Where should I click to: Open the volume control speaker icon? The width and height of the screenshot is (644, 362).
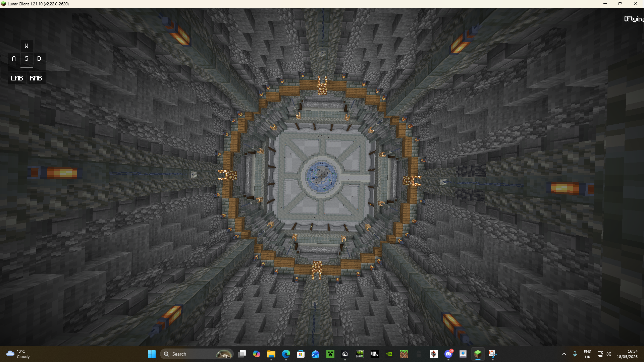[x=608, y=354]
